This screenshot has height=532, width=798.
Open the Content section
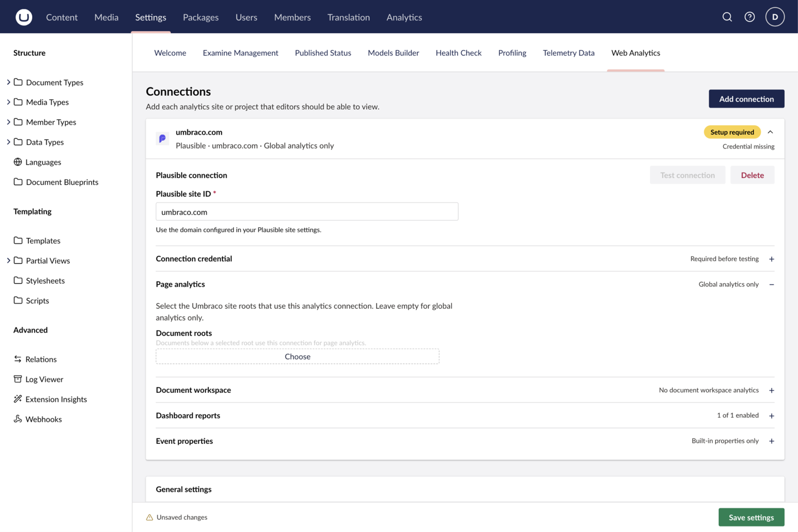point(62,17)
